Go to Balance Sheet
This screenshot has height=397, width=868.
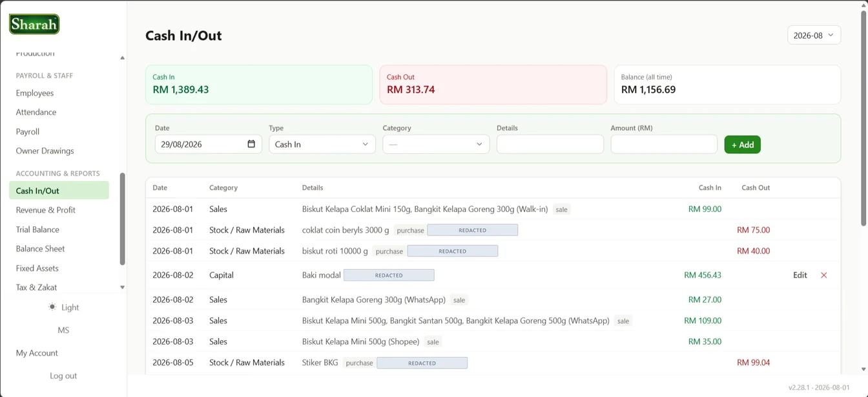pyautogui.click(x=41, y=249)
